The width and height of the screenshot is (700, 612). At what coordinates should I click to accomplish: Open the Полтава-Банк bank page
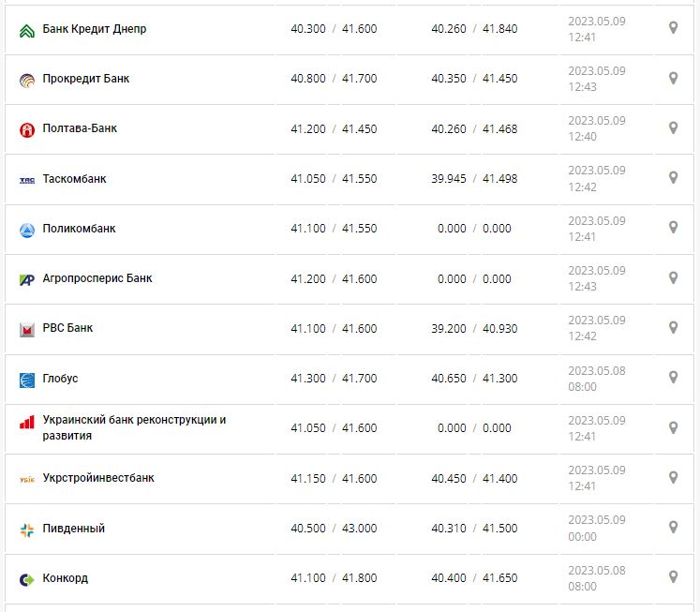click(x=80, y=128)
